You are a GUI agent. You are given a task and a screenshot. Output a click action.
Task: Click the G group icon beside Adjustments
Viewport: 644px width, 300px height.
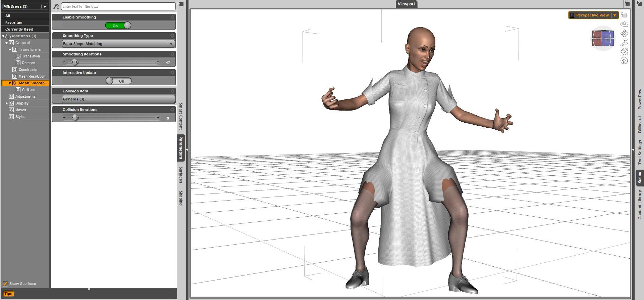(x=11, y=96)
